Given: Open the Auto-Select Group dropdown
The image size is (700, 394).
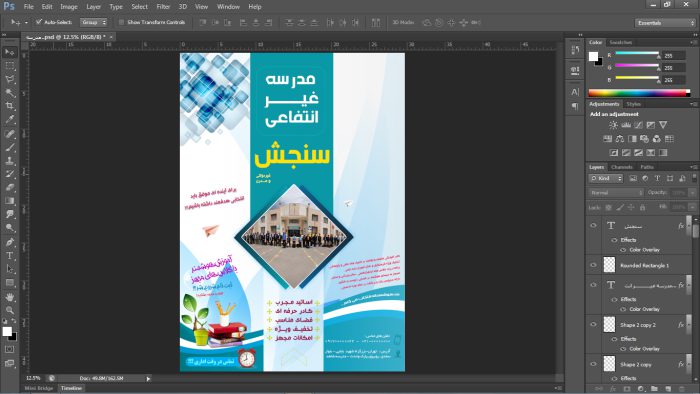Looking at the screenshot, I should 93,22.
